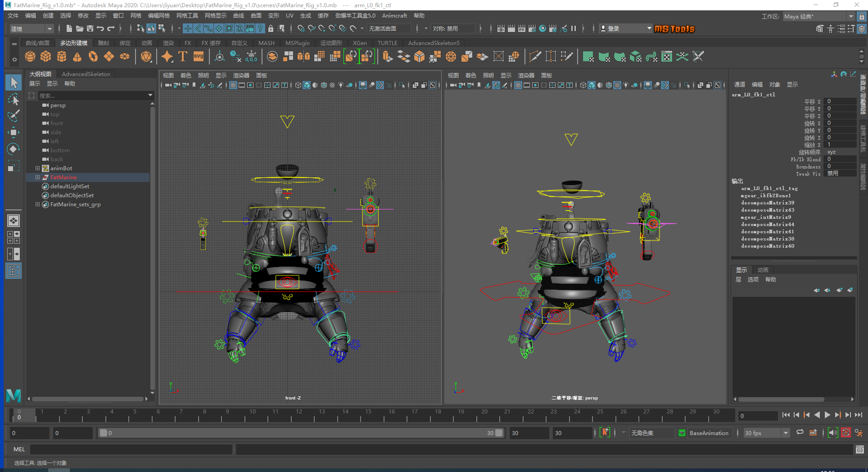The width and height of the screenshot is (868, 472).
Task: Select the arrow Select tool
Action: tap(14, 82)
